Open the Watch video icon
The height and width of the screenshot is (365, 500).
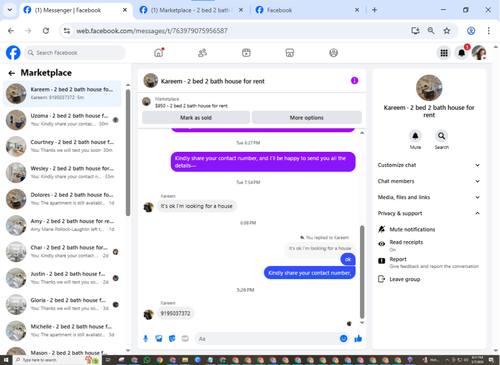246,53
